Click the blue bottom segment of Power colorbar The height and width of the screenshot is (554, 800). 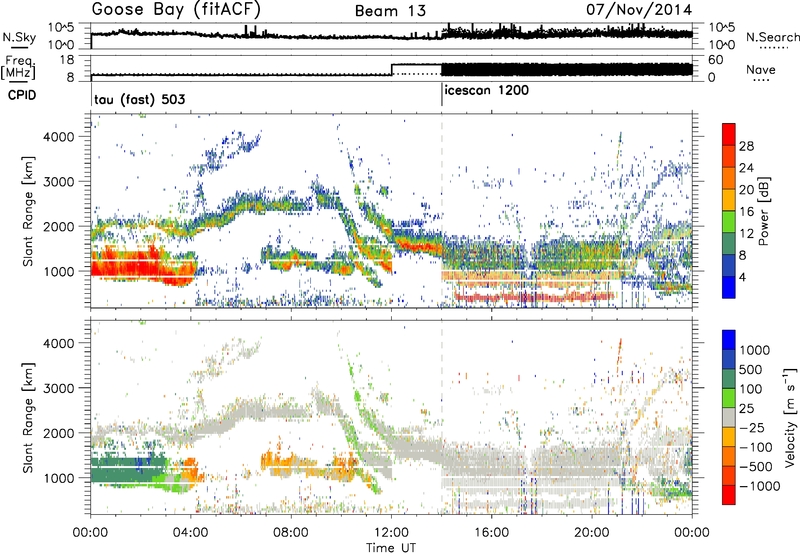729,287
